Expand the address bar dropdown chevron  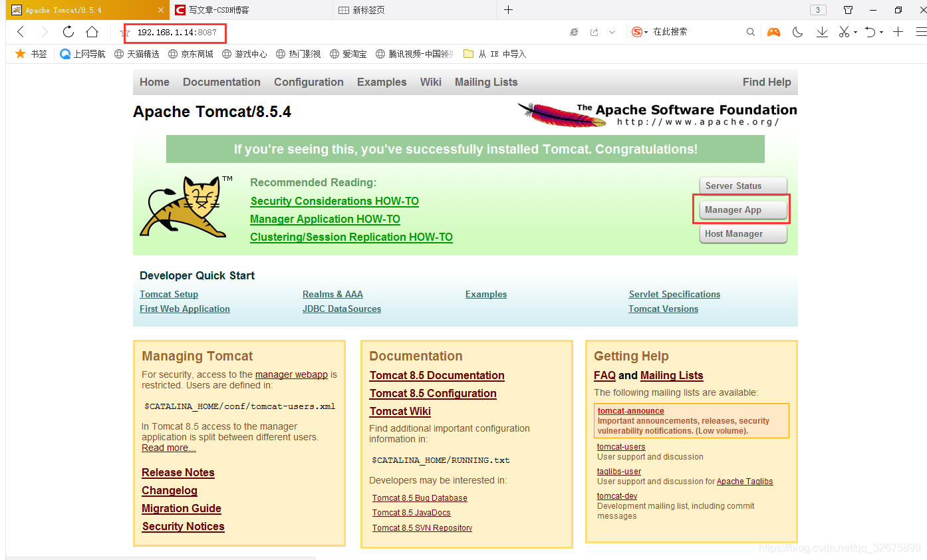[612, 32]
